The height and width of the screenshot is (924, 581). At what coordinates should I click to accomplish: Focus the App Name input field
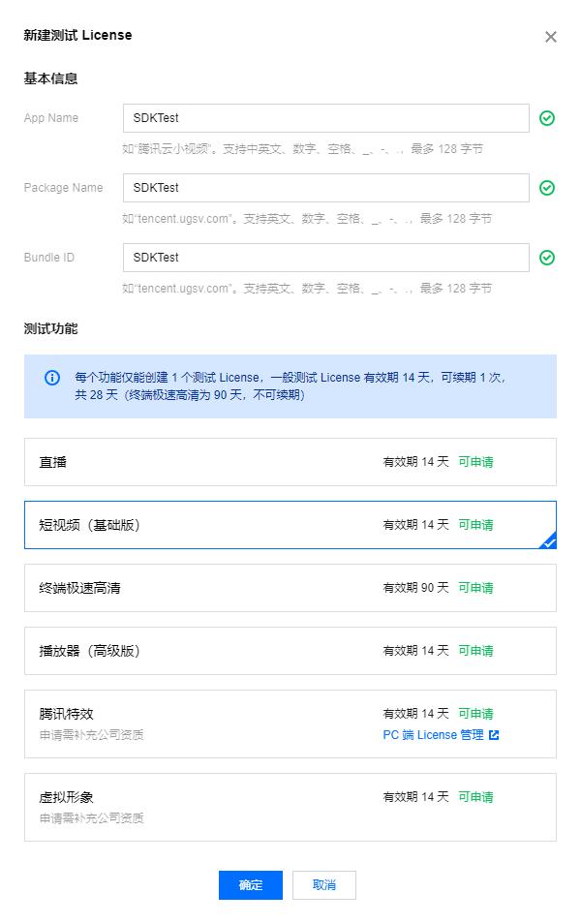point(326,118)
